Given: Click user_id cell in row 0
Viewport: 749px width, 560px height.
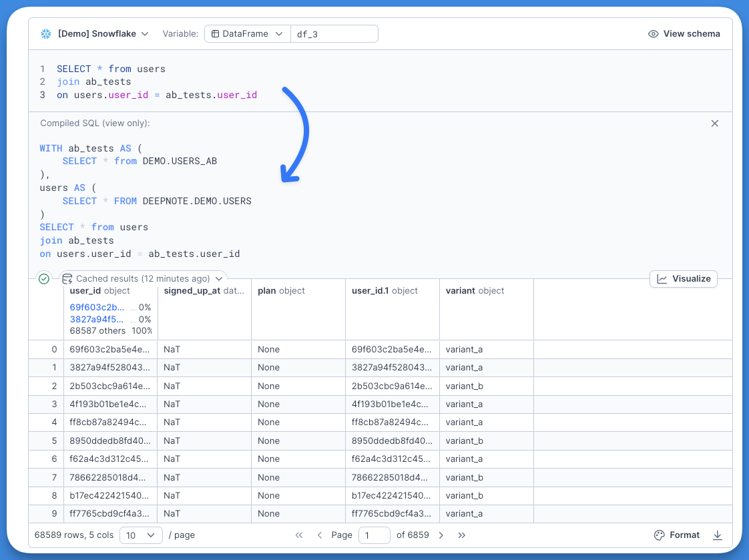Looking at the screenshot, I should (x=109, y=350).
